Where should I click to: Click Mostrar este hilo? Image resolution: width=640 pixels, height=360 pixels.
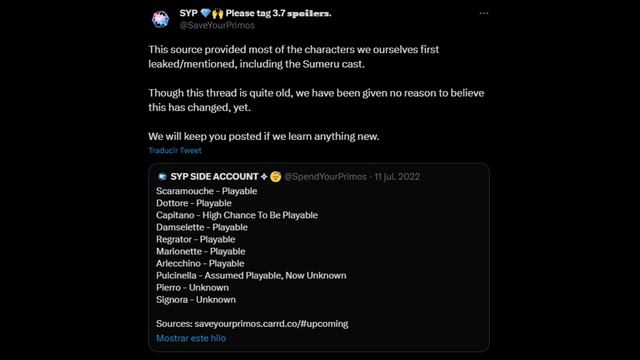[191, 338]
